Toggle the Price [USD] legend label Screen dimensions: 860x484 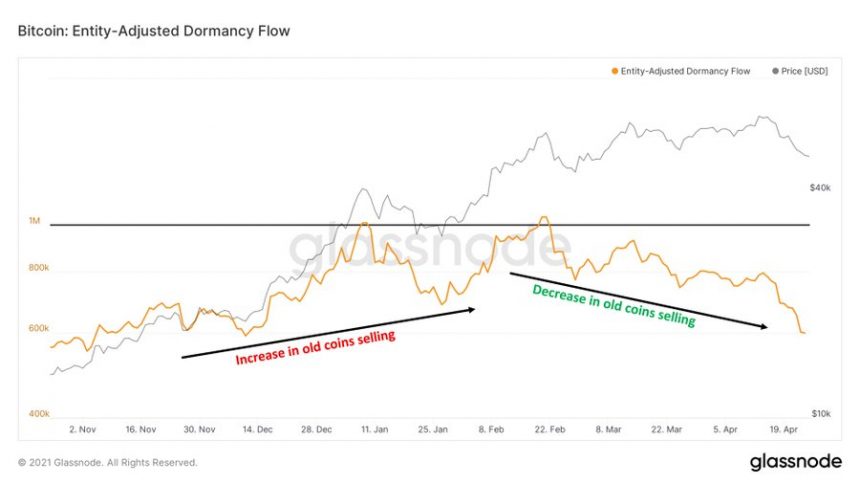pos(806,70)
